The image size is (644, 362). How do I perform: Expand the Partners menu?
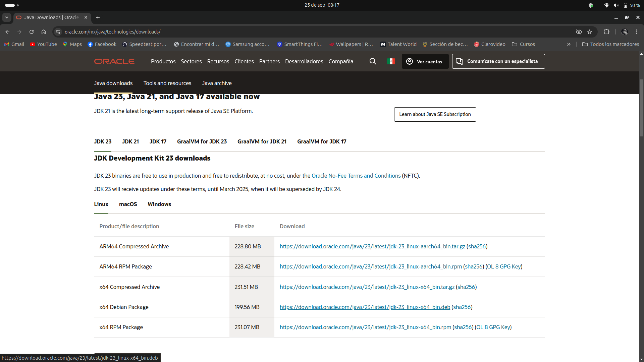point(269,61)
